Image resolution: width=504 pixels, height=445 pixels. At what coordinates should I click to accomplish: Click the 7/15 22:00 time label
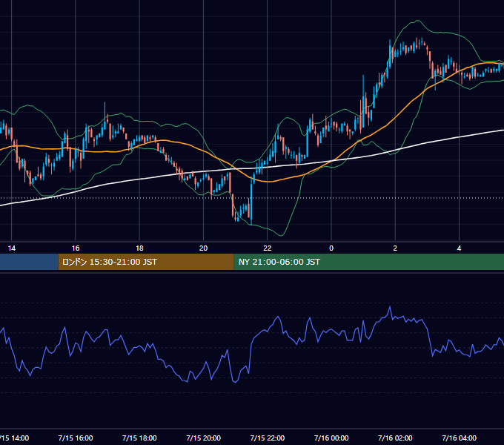pos(268,438)
